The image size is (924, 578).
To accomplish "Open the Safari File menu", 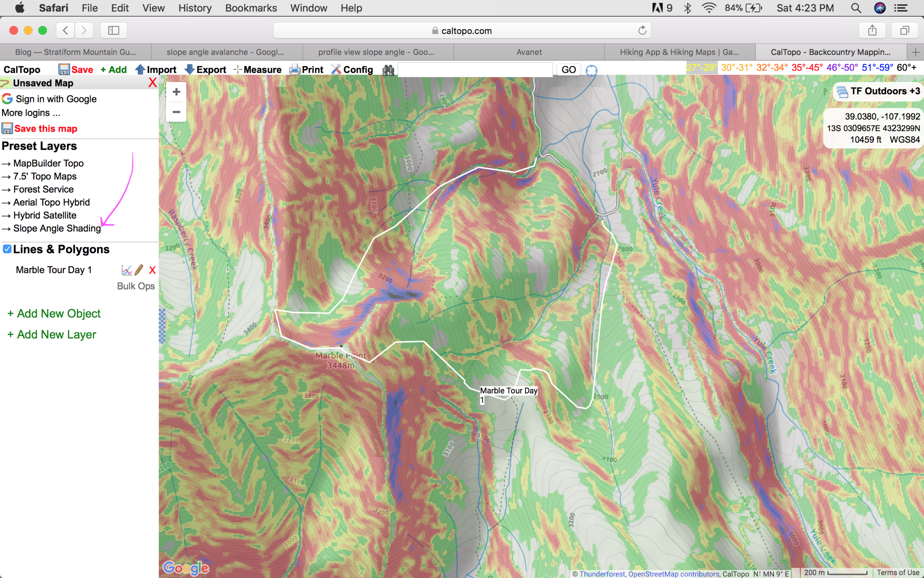I will (90, 8).
